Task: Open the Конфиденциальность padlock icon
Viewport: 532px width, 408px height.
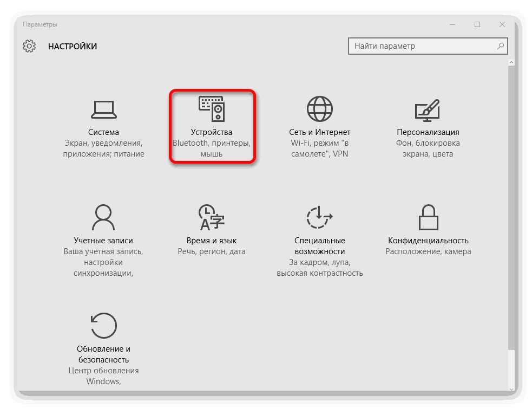Action: [428, 217]
